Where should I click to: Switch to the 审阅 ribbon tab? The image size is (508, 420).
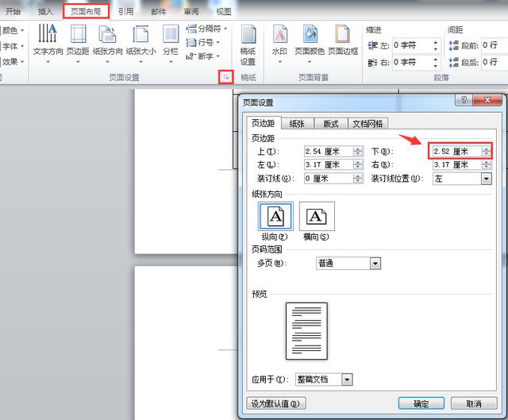tap(191, 12)
